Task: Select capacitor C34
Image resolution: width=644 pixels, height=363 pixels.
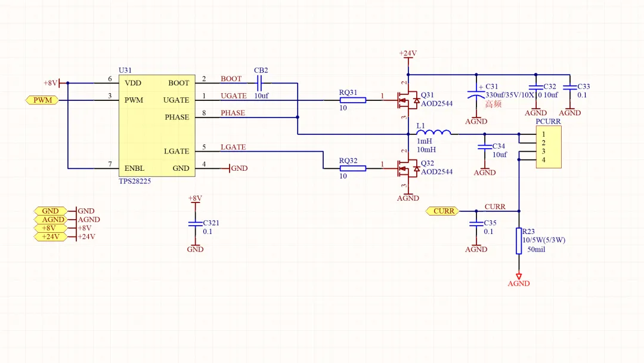Action: 485,147
